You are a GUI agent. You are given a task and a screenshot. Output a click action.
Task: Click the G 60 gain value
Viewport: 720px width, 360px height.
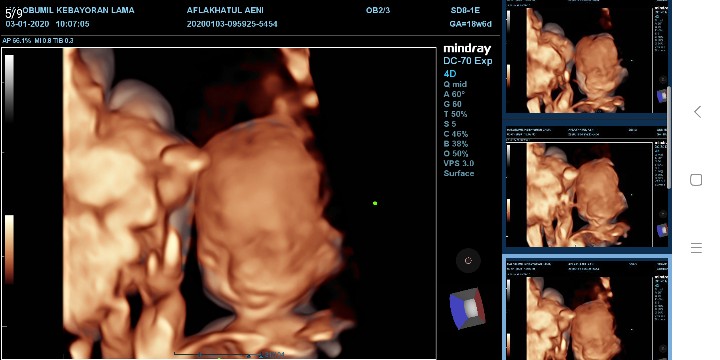pyautogui.click(x=452, y=104)
